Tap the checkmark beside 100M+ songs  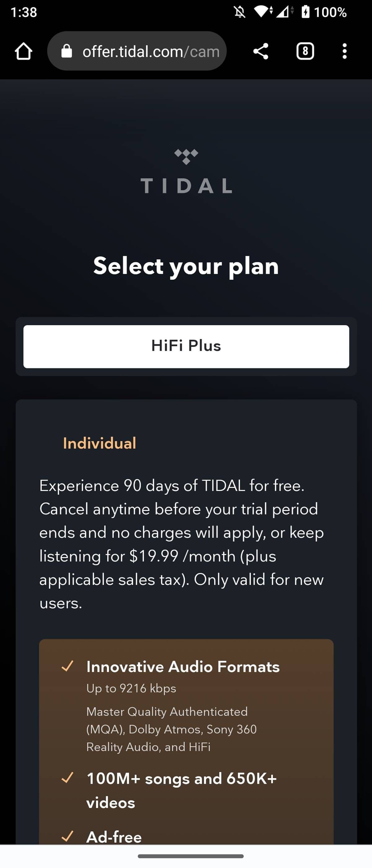pyautogui.click(x=68, y=778)
